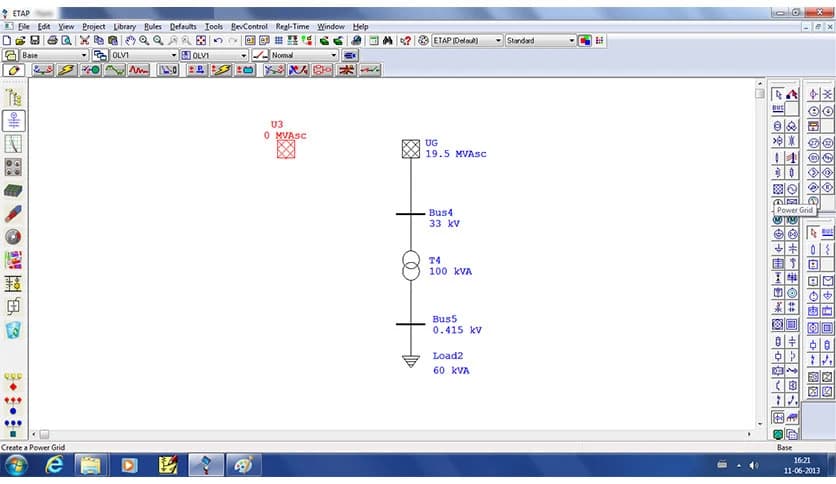Toggle Edit mode pencil button
Viewport: 836px width, 484px height.
click(14, 70)
